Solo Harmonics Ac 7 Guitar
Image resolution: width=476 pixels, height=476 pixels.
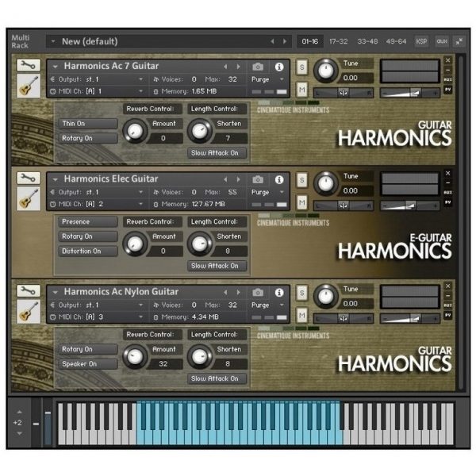point(301,67)
